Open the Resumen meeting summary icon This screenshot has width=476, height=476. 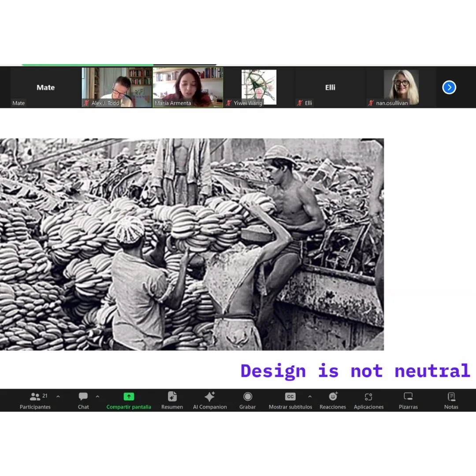172,396
